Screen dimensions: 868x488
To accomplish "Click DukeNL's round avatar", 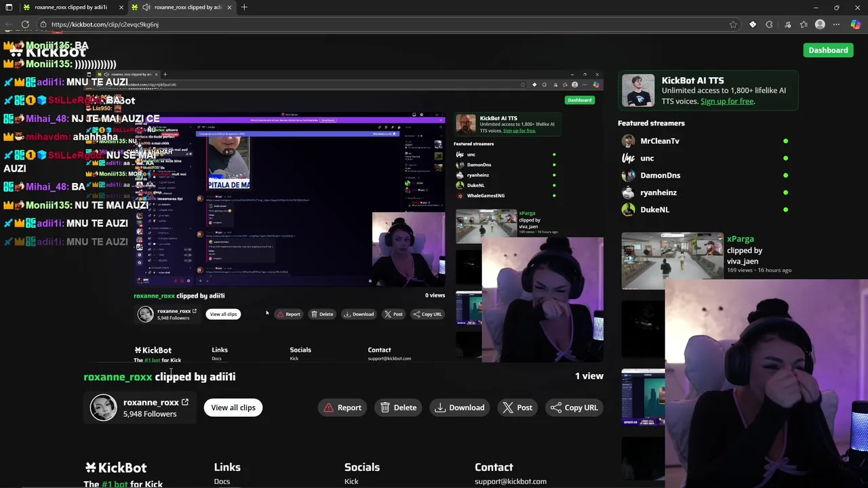I will click(629, 209).
